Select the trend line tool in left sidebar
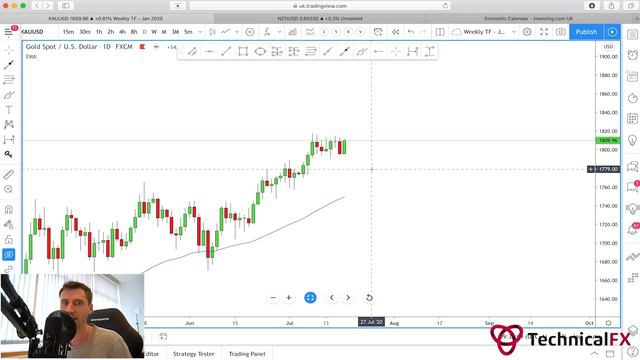Screen dimensions: 640x360 (9, 64)
